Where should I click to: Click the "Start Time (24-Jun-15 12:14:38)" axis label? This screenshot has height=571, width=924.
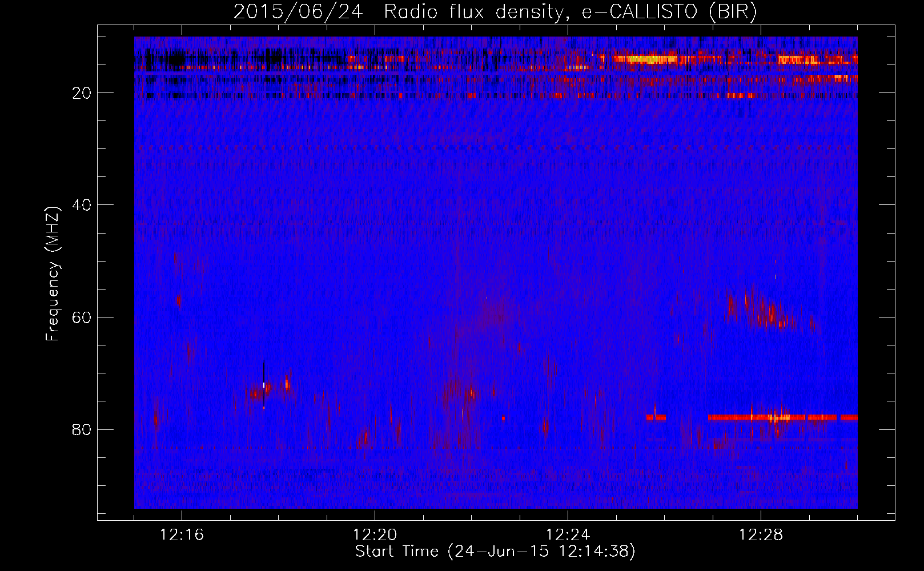tap(495, 552)
